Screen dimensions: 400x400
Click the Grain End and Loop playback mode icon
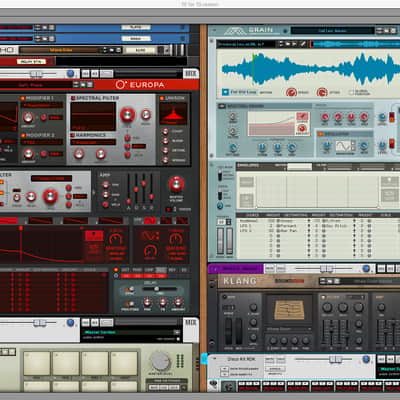(226, 92)
